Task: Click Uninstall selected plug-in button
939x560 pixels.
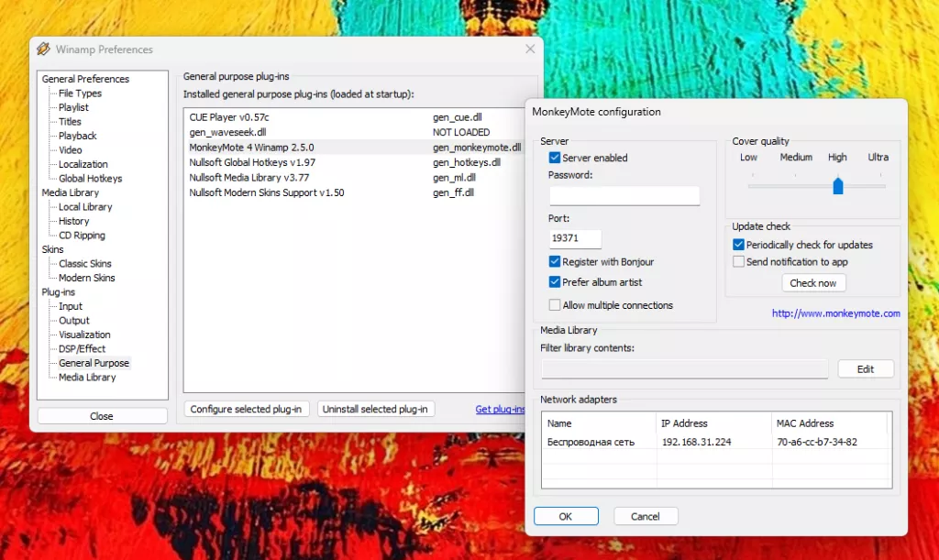Action: (x=376, y=409)
